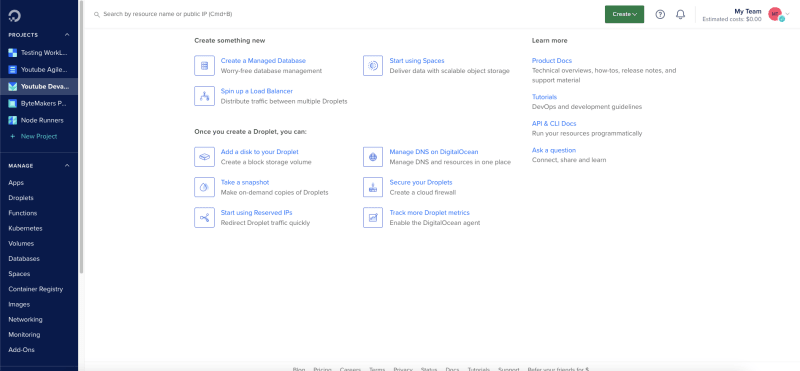
Task: Open Droplets in the sidebar
Action: click(x=21, y=198)
